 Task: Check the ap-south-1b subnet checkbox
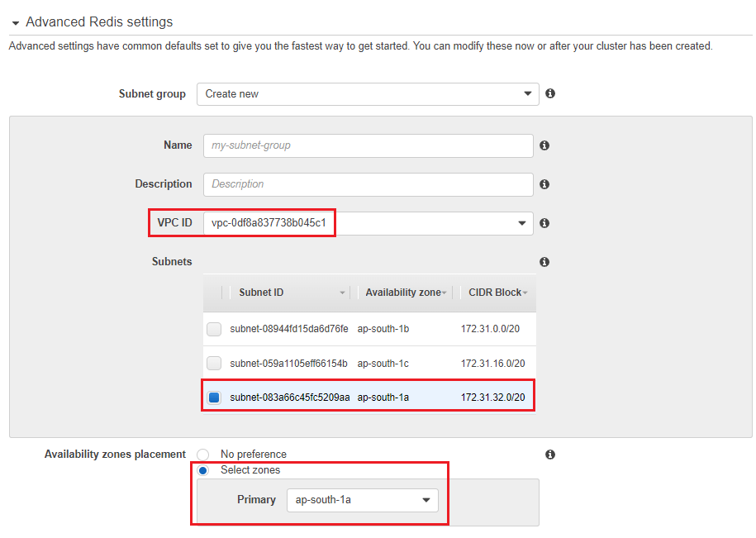tap(214, 329)
